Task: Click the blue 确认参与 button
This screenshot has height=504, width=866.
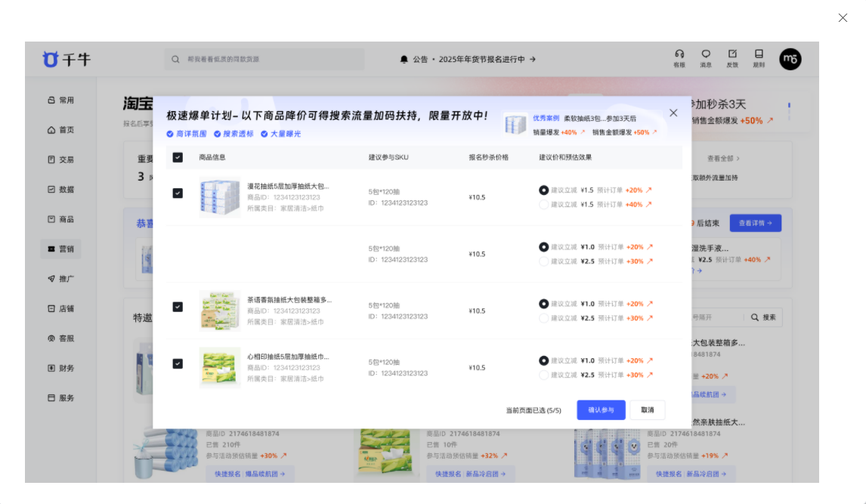Action: coord(601,410)
